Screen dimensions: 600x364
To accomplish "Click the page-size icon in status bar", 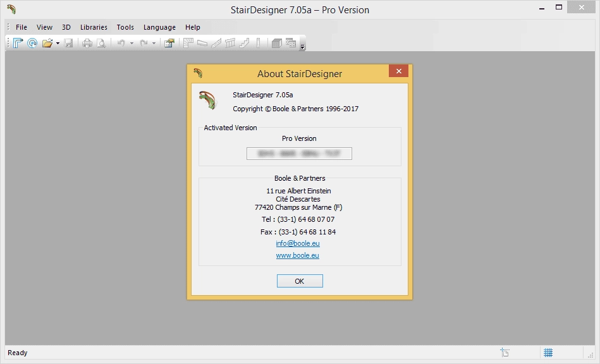I will pos(505,352).
